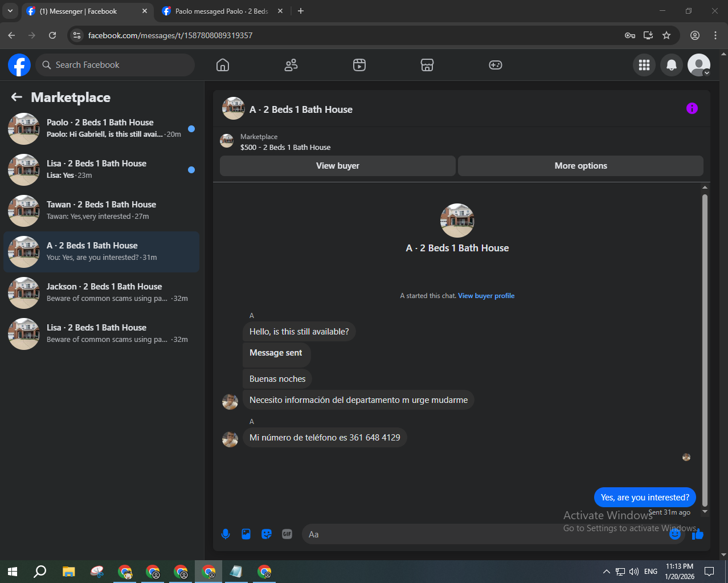The width and height of the screenshot is (728, 583).
Task: View site information icon in address bar
Action: click(77, 35)
